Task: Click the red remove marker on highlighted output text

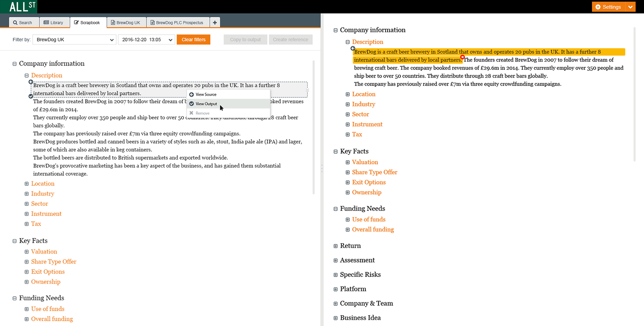Action: pyautogui.click(x=462, y=57)
